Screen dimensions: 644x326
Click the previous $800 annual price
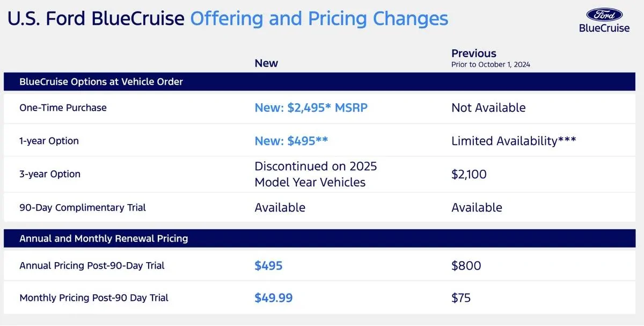pos(466,265)
